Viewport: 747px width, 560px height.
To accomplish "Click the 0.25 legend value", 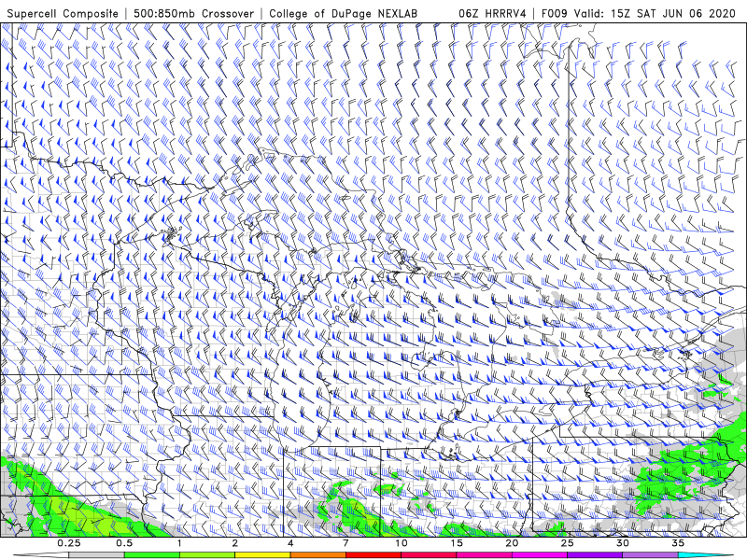I will pos(69,543).
